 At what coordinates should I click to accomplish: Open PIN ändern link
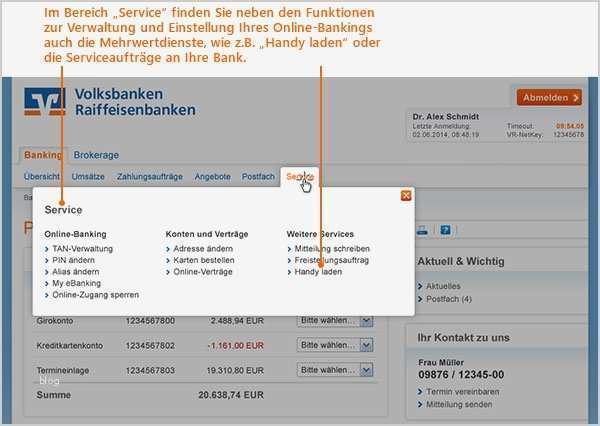[x=73, y=260]
